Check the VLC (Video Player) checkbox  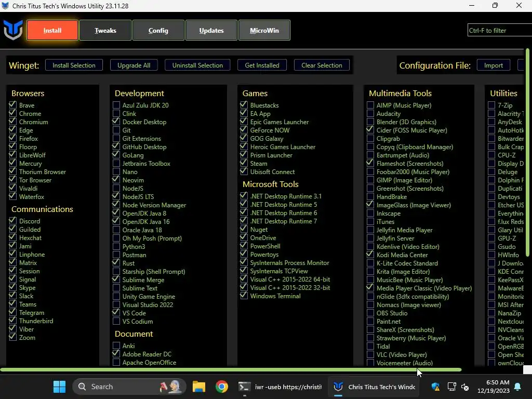(x=370, y=354)
